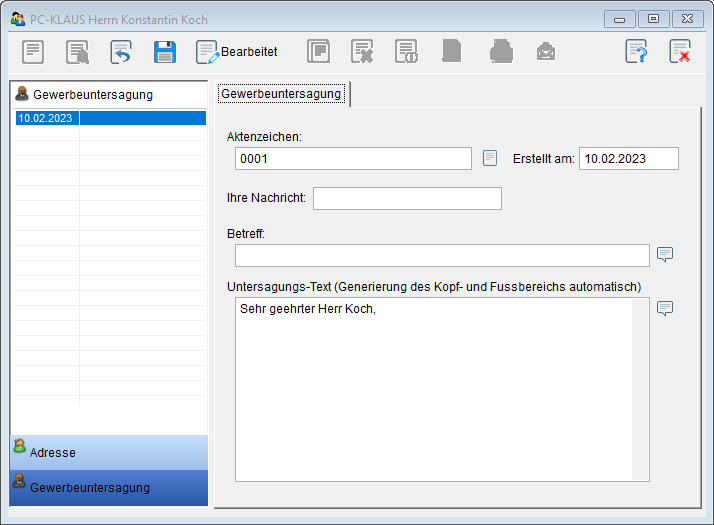Open the text module icon beside Untersagungs-Text
The height and width of the screenshot is (525, 714).
click(665, 308)
